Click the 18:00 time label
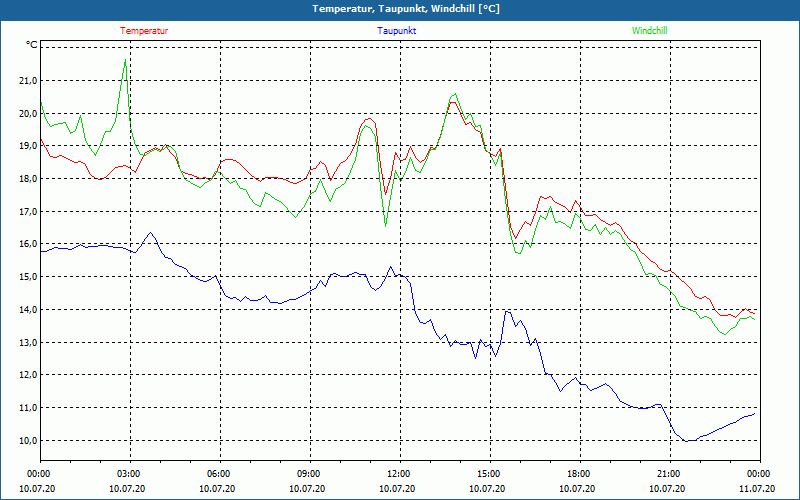This screenshot has height=500, width=800. (580, 474)
